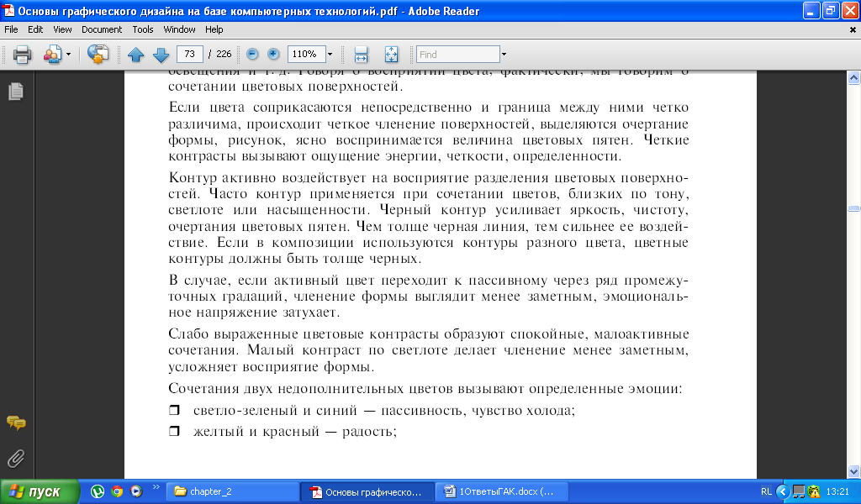Click the Fit Width scrolling icon

(361, 55)
